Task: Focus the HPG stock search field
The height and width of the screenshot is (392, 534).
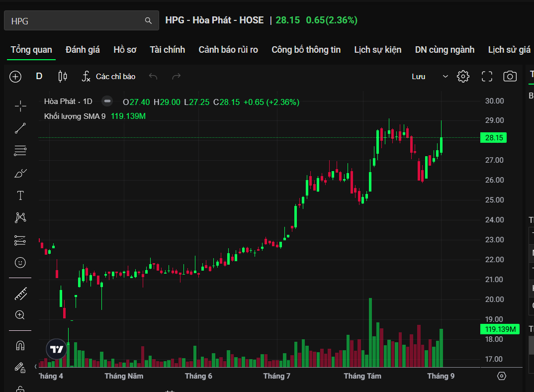Action: tap(82, 20)
